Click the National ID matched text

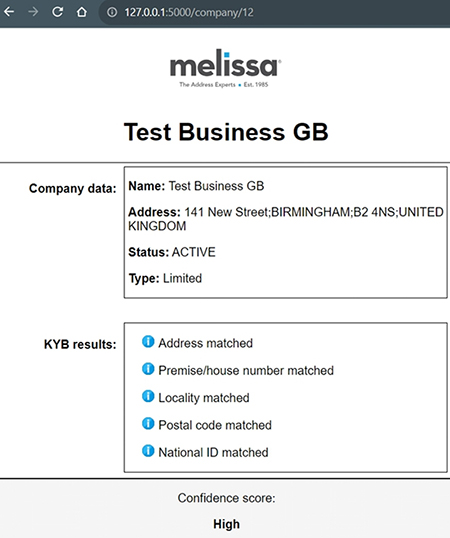click(213, 452)
